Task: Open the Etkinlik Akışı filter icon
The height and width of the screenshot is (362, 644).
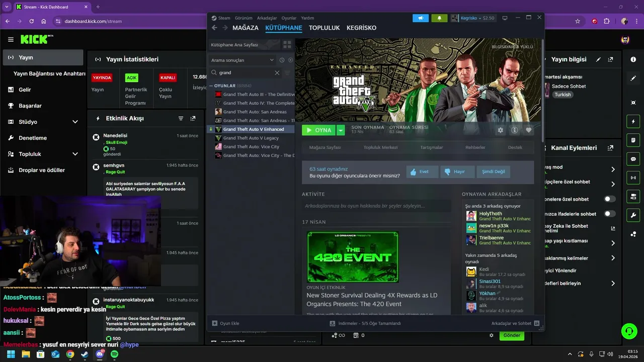Action: (181, 118)
